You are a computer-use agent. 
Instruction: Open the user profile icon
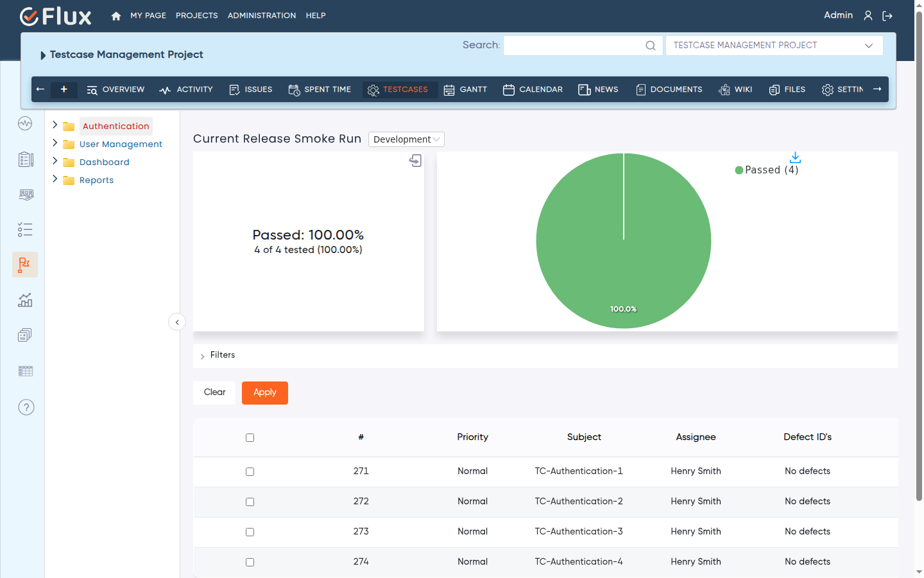click(868, 15)
